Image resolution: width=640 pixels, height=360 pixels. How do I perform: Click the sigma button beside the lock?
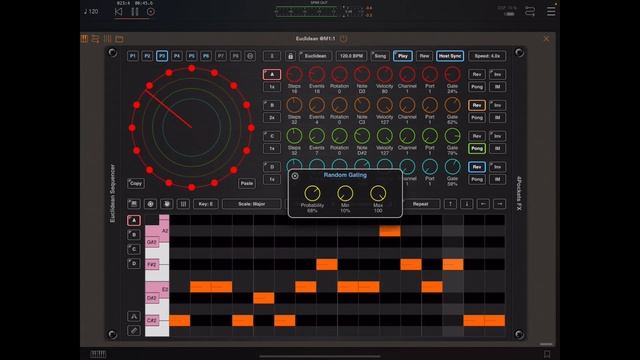tap(272, 56)
